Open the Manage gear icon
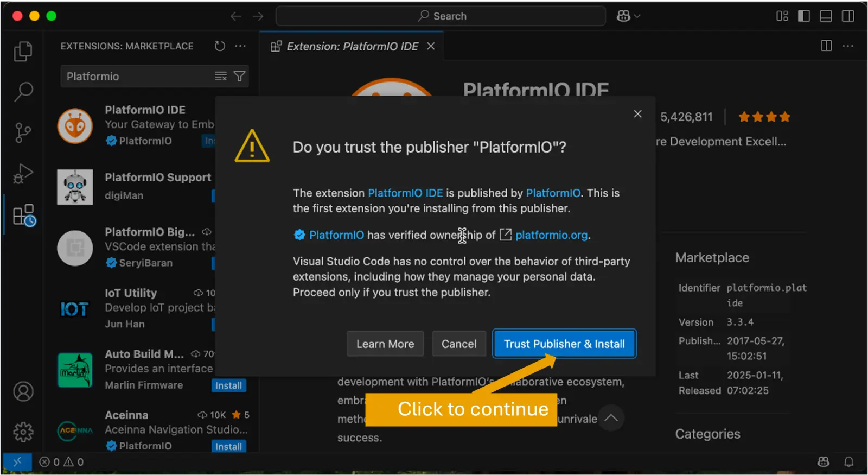 pos(23,432)
